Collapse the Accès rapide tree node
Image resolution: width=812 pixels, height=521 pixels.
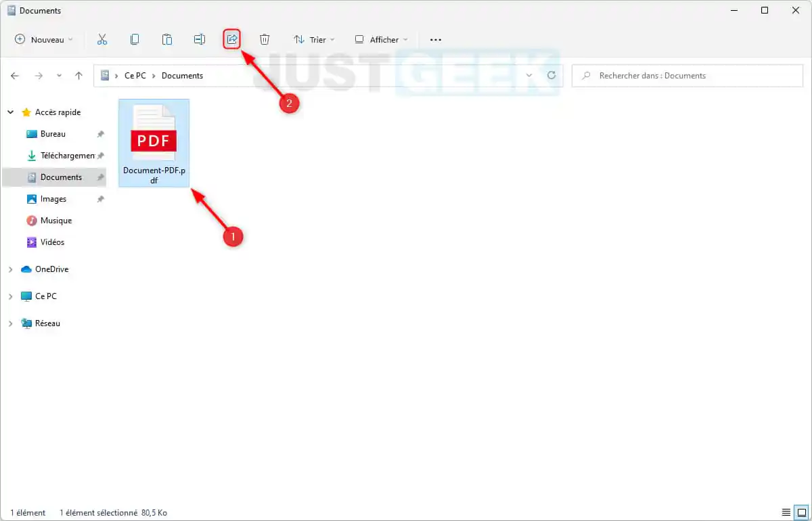pos(11,112)
